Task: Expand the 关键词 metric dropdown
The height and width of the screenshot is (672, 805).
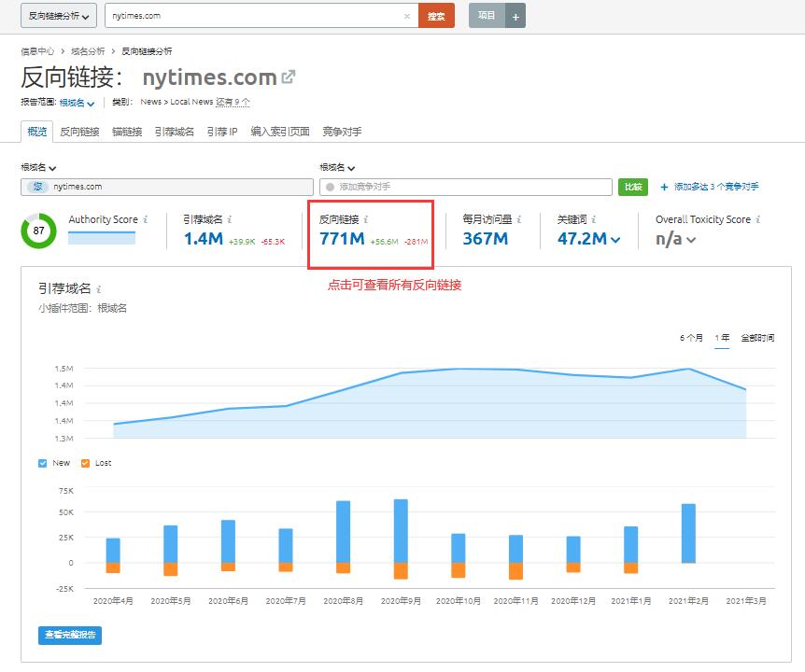Action: 614,241
